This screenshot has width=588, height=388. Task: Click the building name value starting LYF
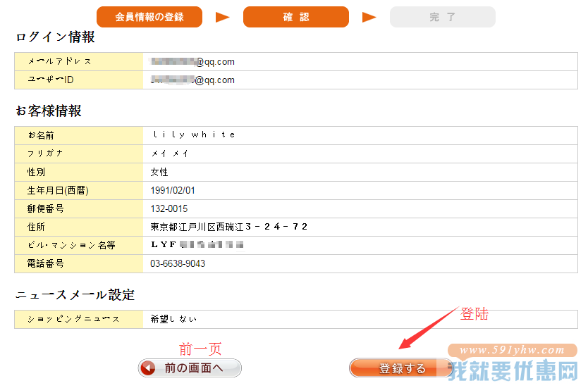pyautogui.click(x=197, y=245)
